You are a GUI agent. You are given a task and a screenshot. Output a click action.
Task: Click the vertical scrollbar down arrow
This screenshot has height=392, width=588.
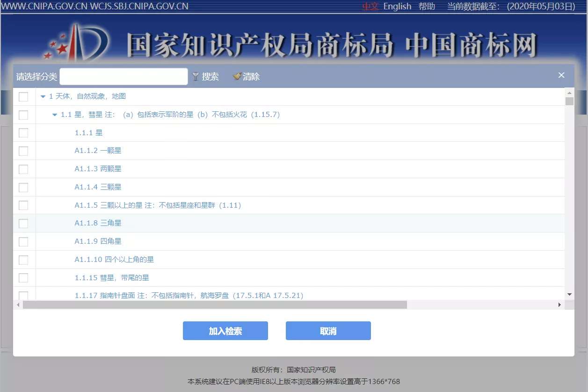pos(569,294)
